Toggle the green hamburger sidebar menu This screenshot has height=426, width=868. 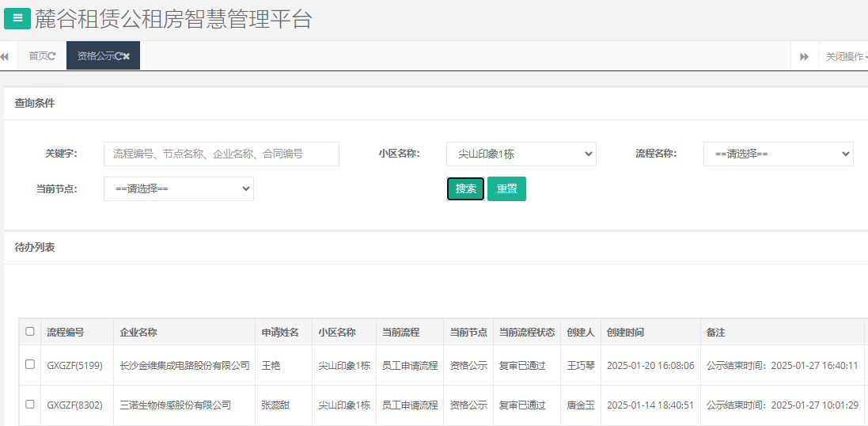(x=17, y=18)
